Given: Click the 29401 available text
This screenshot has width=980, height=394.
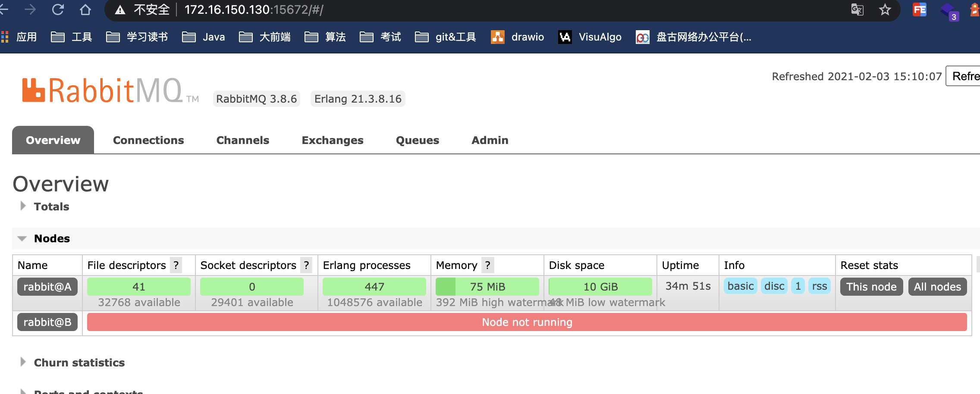Looking at the screenshot, I should (252, 302).
